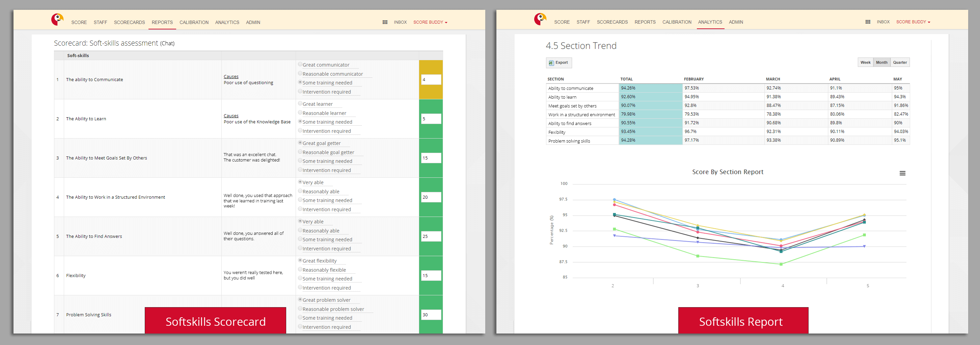Click the Causes link for The Ability to Learn
The height and width of the screenshot is (345, 980).
tap(231, 116)
